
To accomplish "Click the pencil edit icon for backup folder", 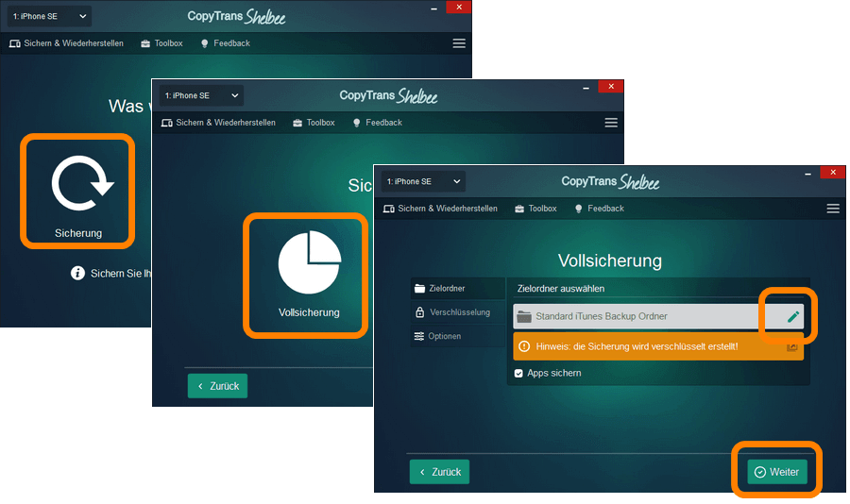I will 793,316.
